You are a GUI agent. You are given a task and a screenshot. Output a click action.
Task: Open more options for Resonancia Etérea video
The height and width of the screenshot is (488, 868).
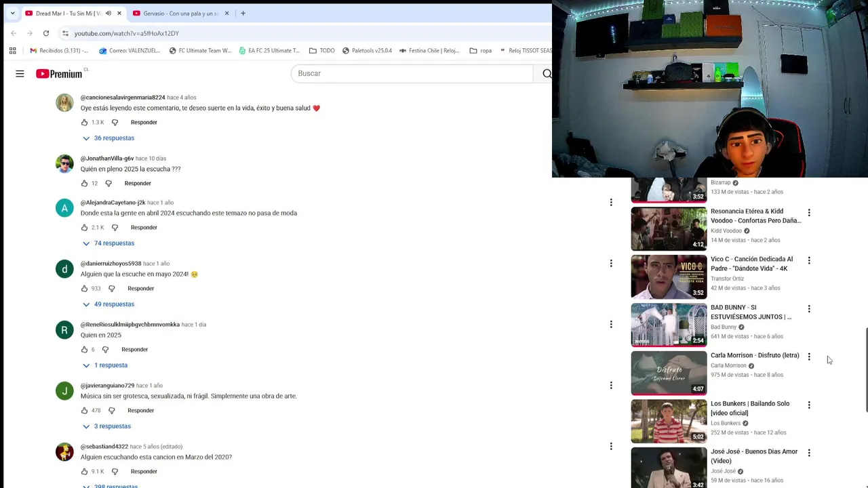[x=809, y=213]
